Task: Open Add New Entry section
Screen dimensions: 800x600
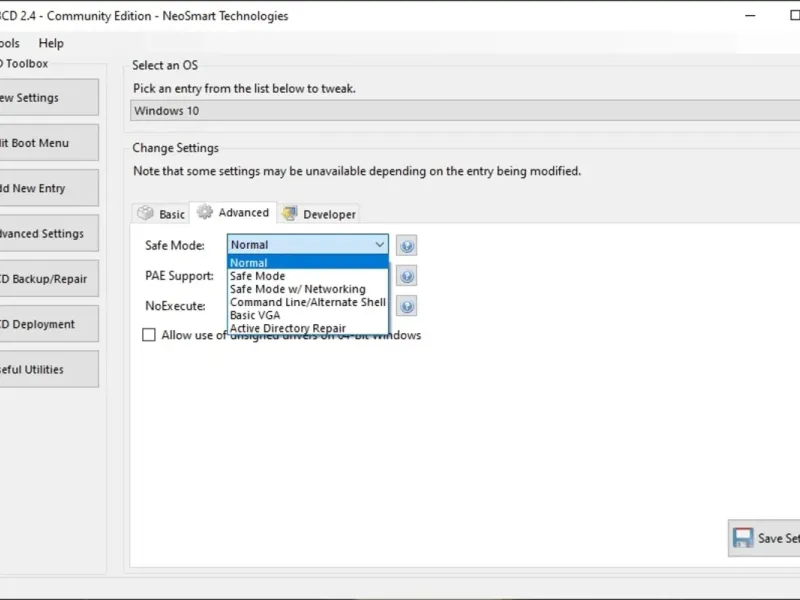Action: pos(49,188)
